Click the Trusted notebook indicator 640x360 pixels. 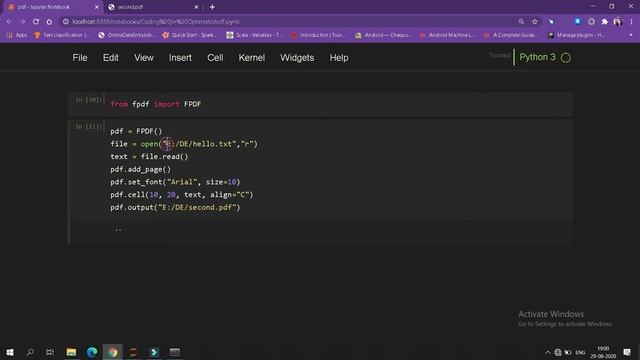coord(499,55)
